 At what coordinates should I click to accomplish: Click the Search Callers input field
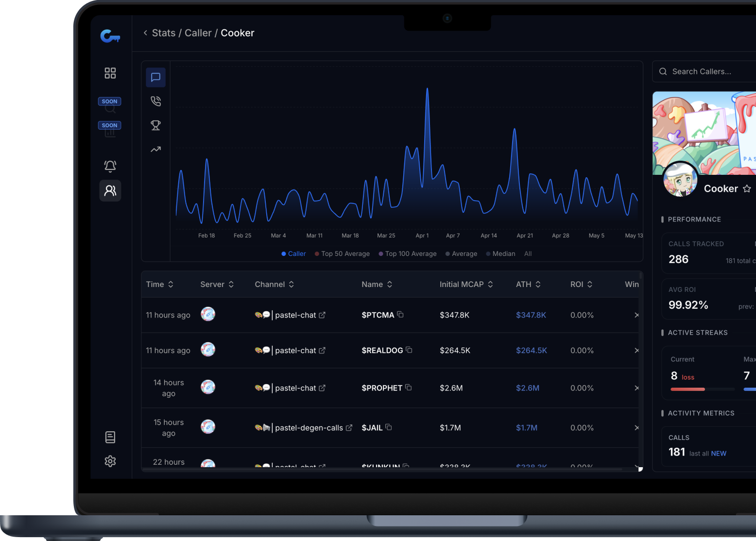[704, 71]
